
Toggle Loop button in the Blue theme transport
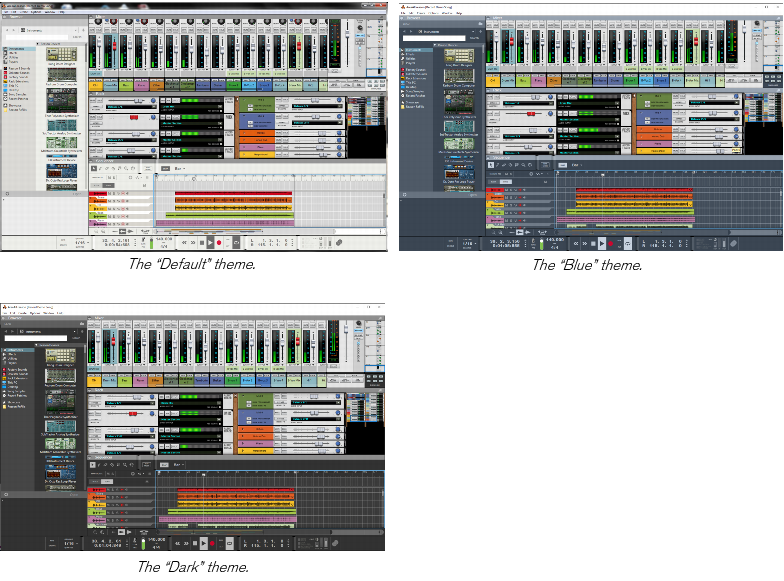click(629, 243)
